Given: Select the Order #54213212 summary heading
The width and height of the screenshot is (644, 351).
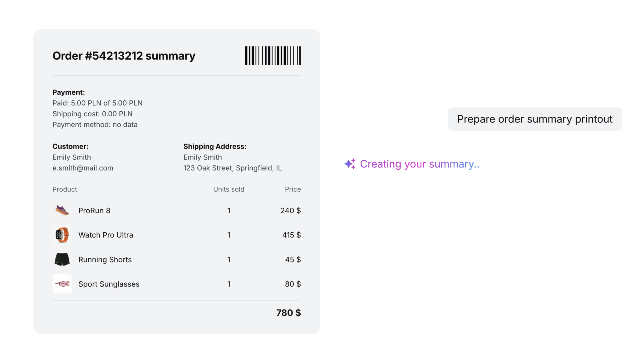Looking at the screenshot, I should pos(124,56).
